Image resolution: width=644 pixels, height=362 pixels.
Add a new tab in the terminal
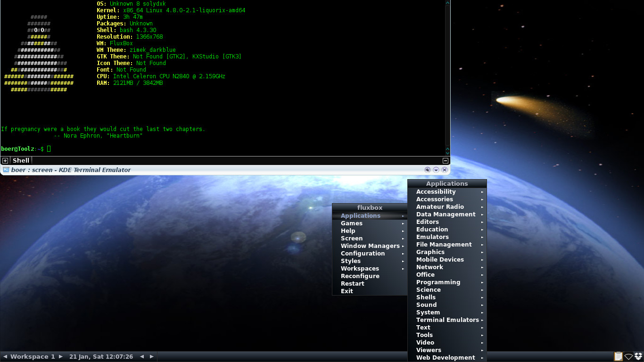click(5, 161)
